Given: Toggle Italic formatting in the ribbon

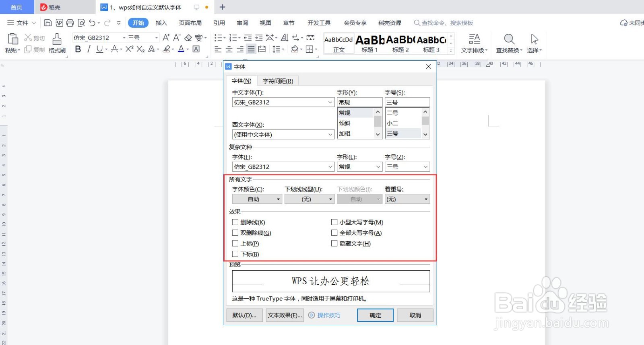Looking at the screenshot, I should pyautogui.click(x=89, y=49).
